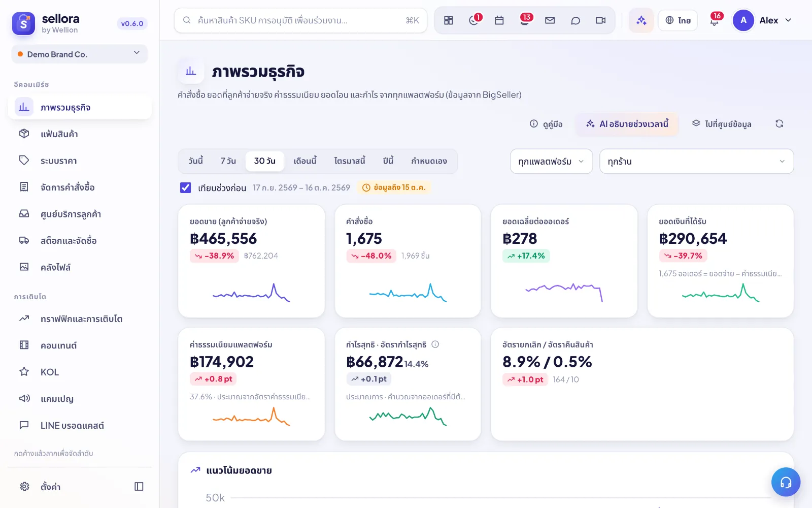Image resolution: width=812 pixels, height=508 pixels.
Task: Expand the Demo Brand Co. selector
Action: (x=80, y=54)
